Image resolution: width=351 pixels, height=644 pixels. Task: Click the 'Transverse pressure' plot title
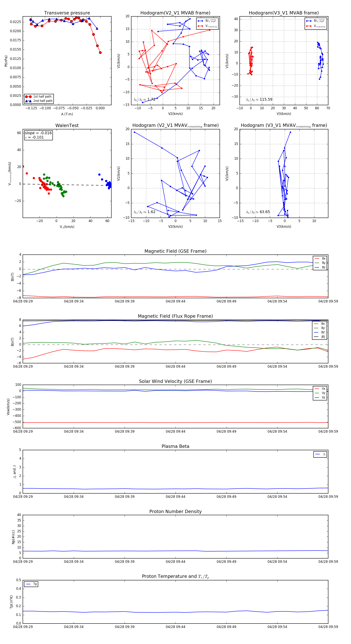67,13
